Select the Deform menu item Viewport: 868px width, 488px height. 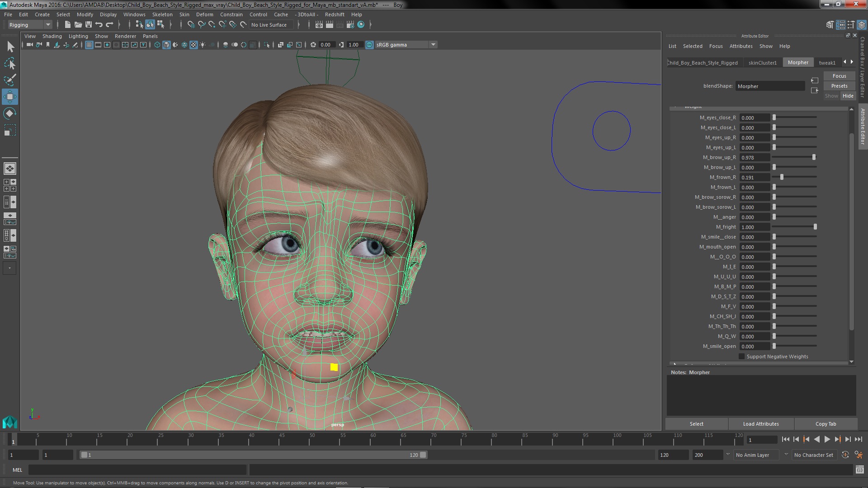[205, 14]
